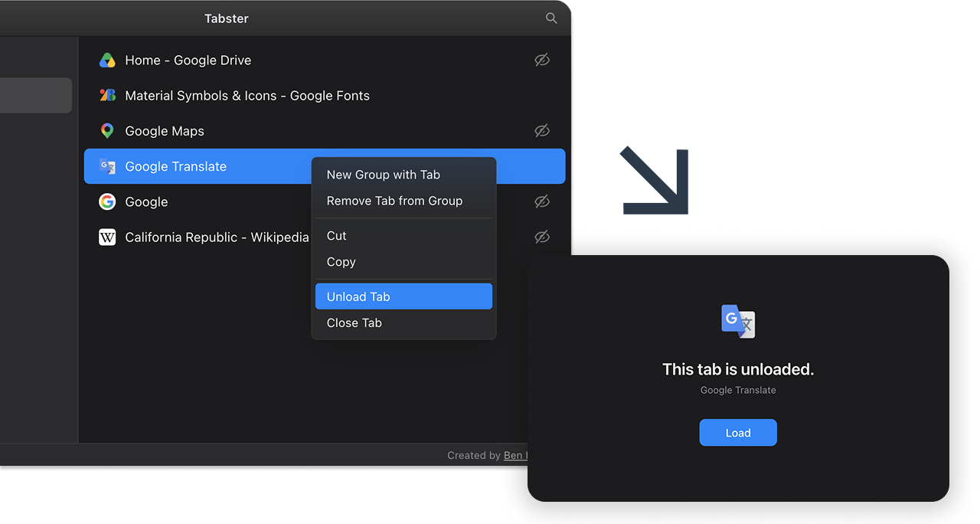The height and width of the screenshot is (524, 980).
Task: Click the Google Maps pin favicon
Action: coord(107,131)
